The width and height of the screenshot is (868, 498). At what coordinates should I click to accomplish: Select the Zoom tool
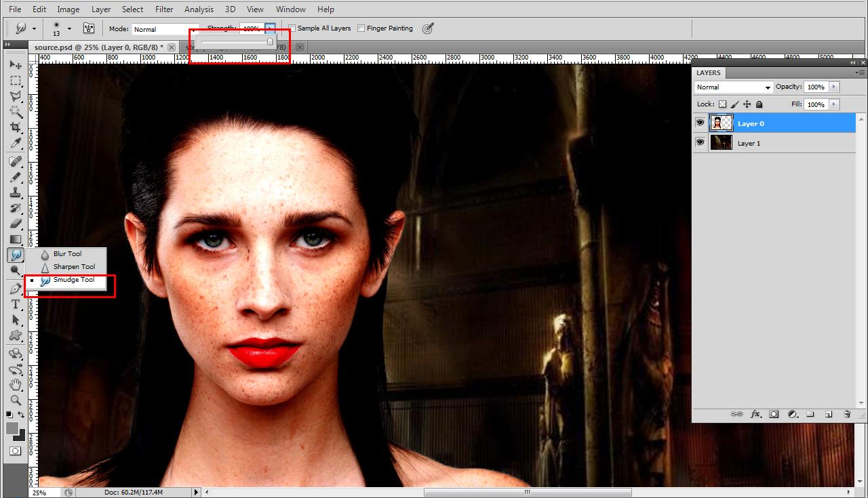click(x=16, y=400)
